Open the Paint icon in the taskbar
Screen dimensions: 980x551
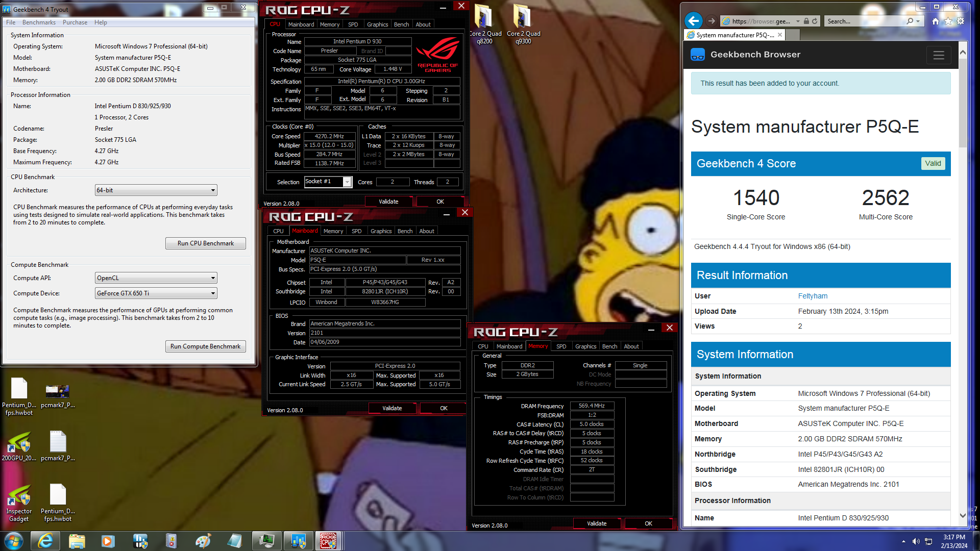click(x=203, y=541)
